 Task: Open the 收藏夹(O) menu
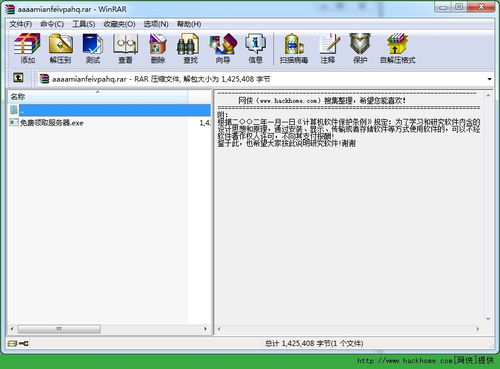point(119,24)
